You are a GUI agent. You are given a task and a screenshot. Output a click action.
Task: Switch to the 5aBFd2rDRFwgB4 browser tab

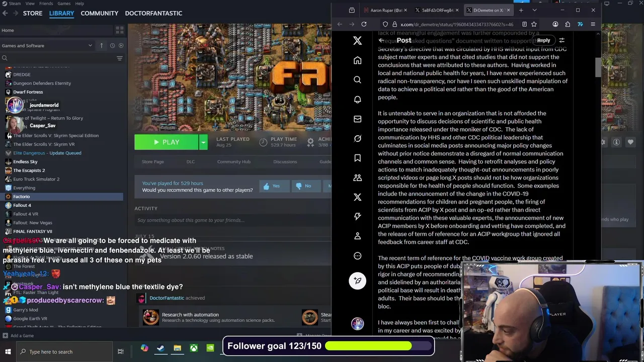(x=436, y=10)
